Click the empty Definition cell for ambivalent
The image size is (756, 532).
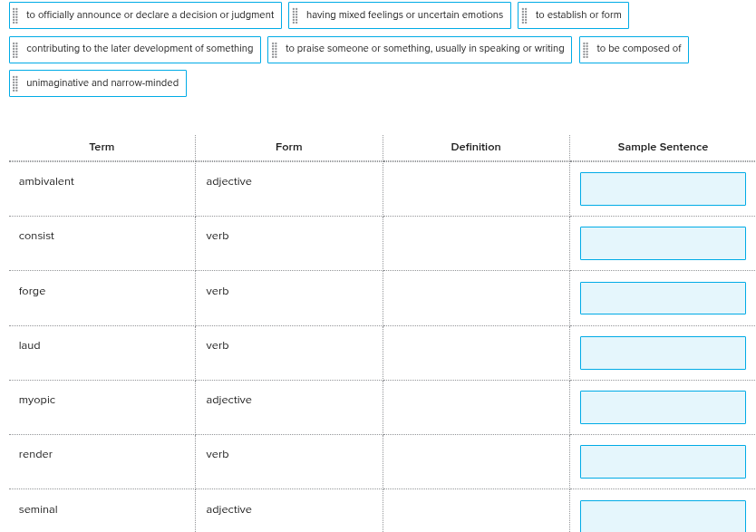[x=477, y=189]
